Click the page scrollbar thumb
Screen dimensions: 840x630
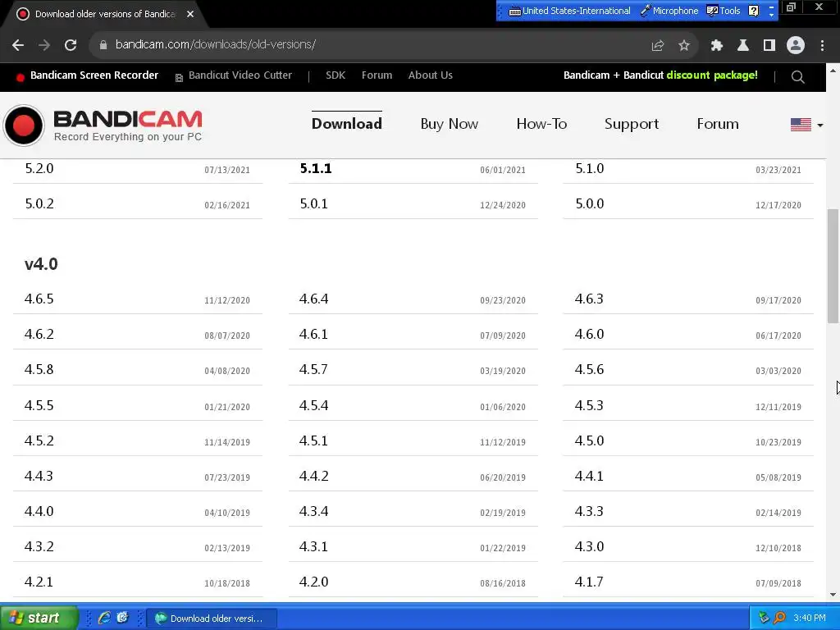pyautogui.click(x=833, y=266)
